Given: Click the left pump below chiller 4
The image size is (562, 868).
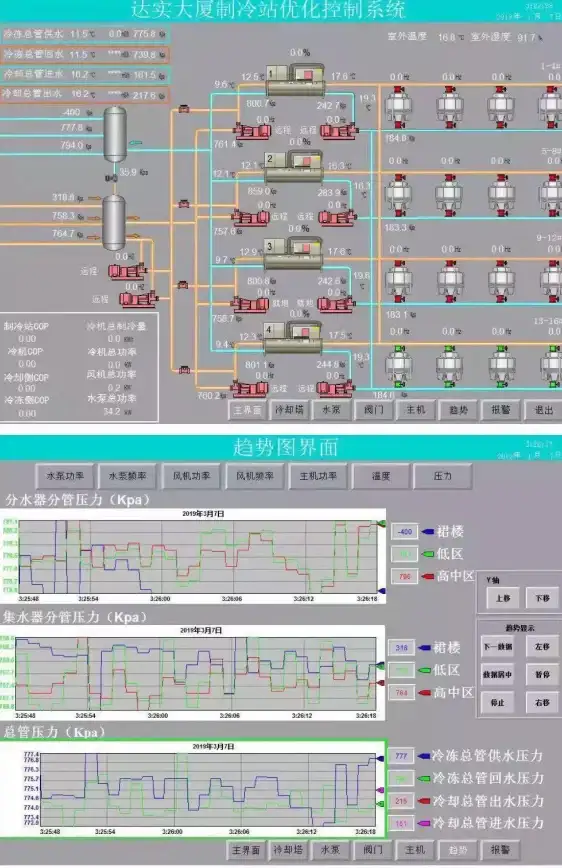Looking at the screenshot, I should tap(250, 388).
